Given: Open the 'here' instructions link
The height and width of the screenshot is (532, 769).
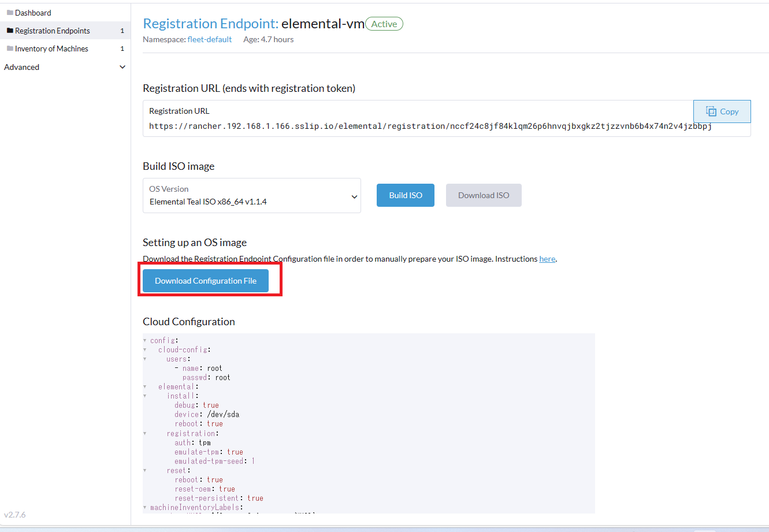Looking at the screenshot, I should coord(547,259).
